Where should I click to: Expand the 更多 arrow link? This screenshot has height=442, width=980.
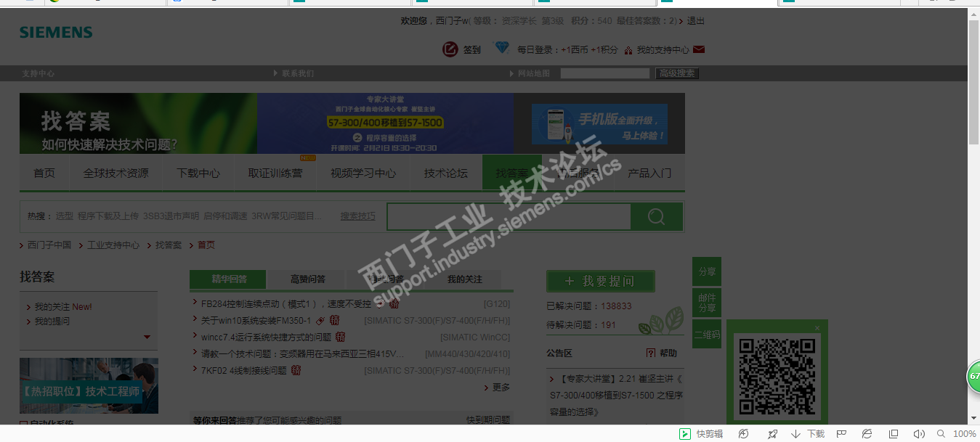coord(497,388)
